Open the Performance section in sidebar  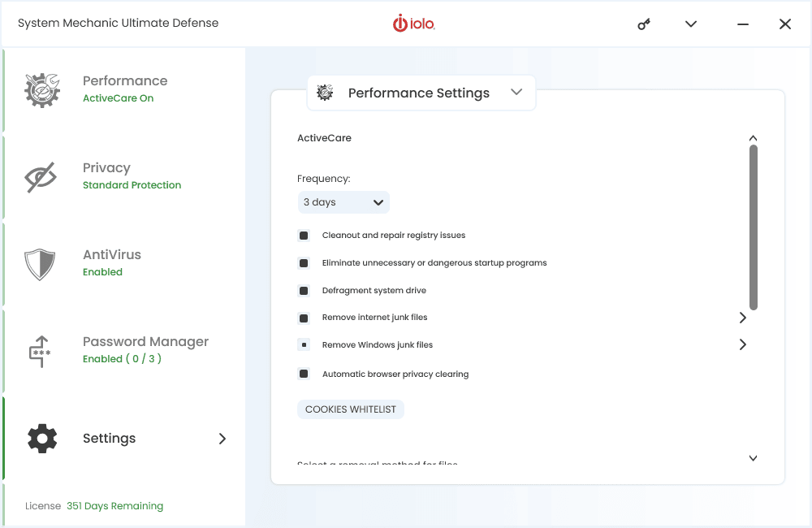click(124, 90)
